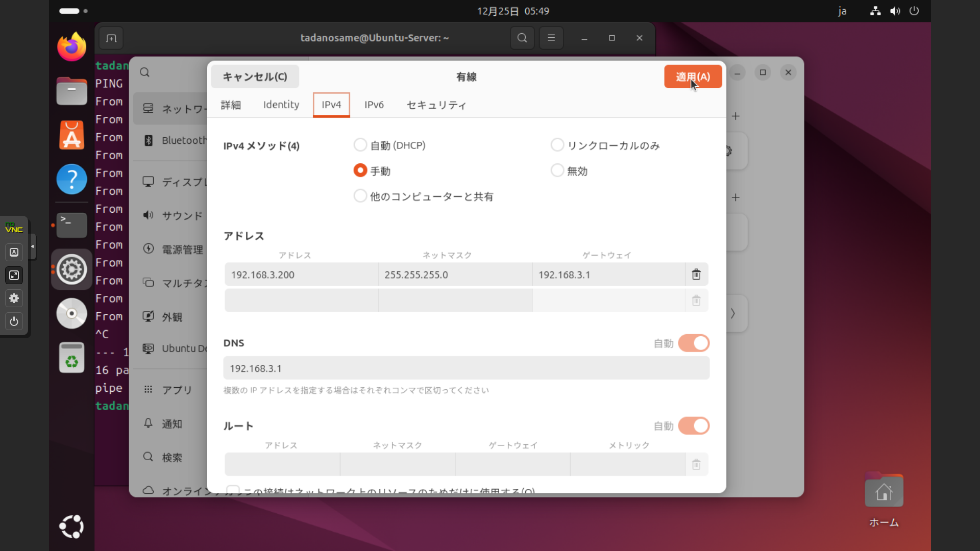
Task: Add a new terminal tab
Action: (111, 38)
